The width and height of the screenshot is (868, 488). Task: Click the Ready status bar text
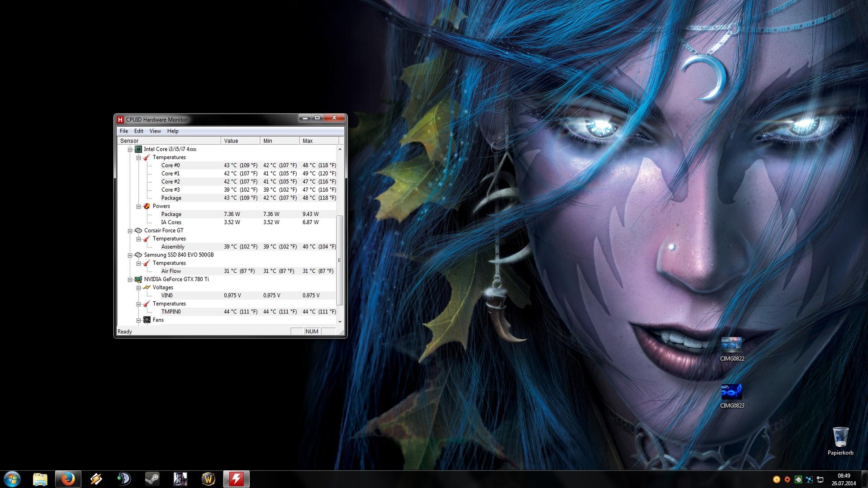point(125,332)
